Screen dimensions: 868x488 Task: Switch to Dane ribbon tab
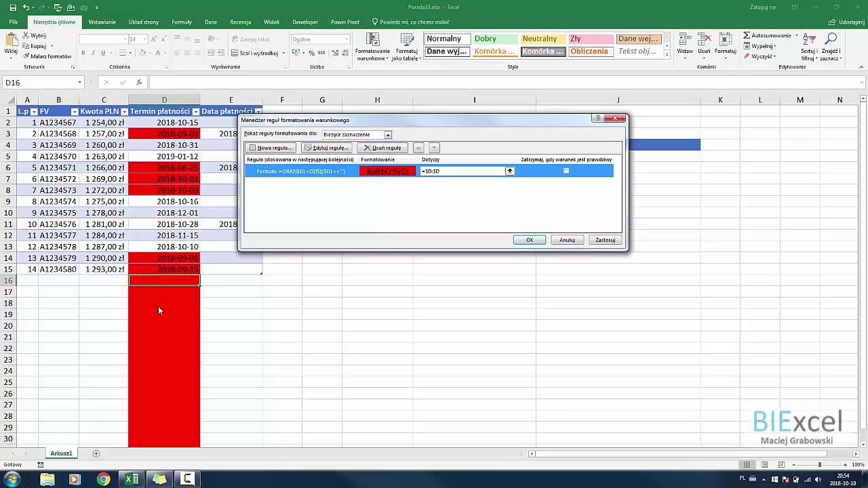coord(211,22)
